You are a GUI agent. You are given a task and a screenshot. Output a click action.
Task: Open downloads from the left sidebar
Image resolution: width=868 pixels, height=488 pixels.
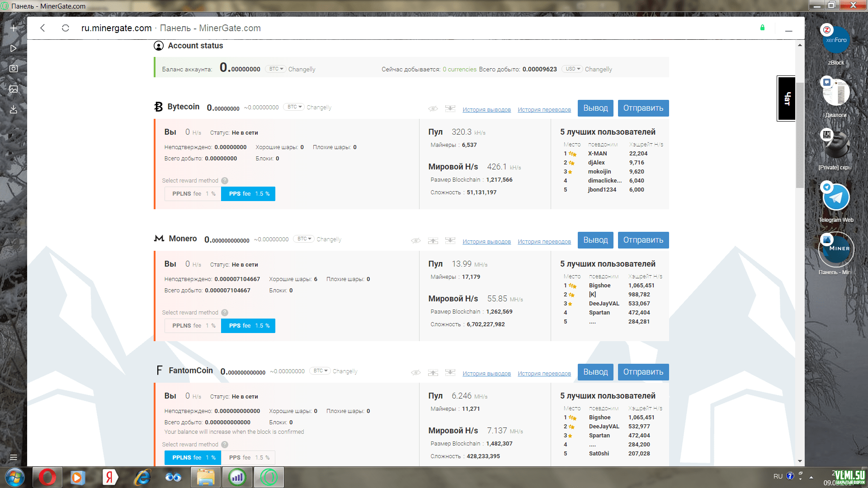pyautogui.click(x=14, y=109)
